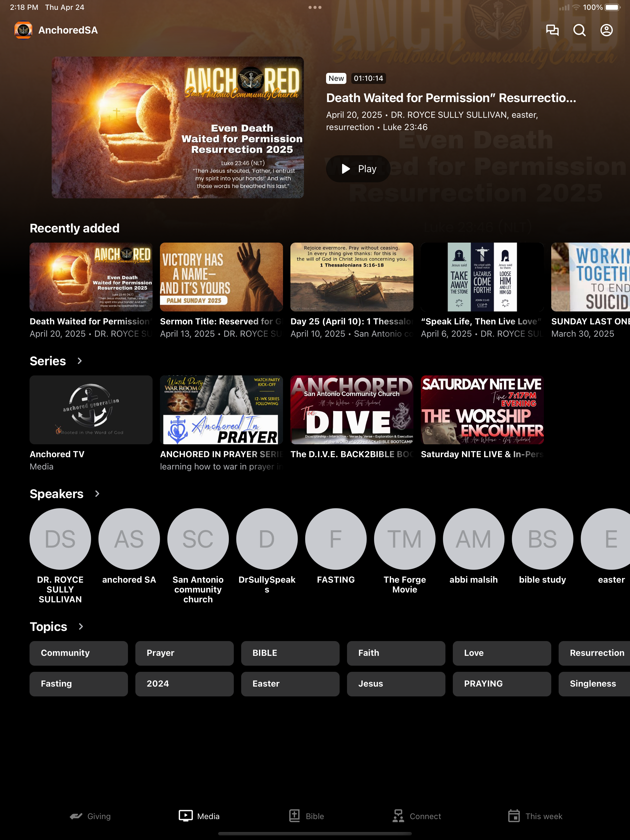Choose the 2024 topic
The height and width of the screenshot is (840, 630).
184,684
